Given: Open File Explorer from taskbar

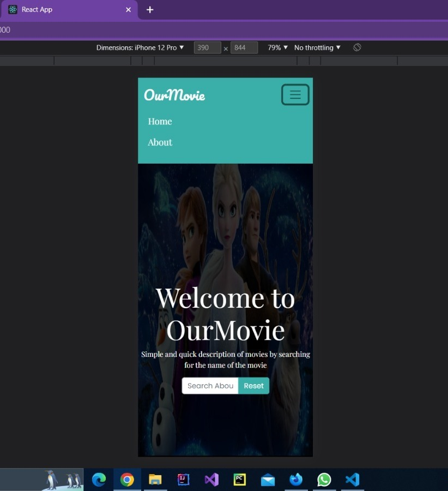Looking at the screenshot, I should (155, 480).
